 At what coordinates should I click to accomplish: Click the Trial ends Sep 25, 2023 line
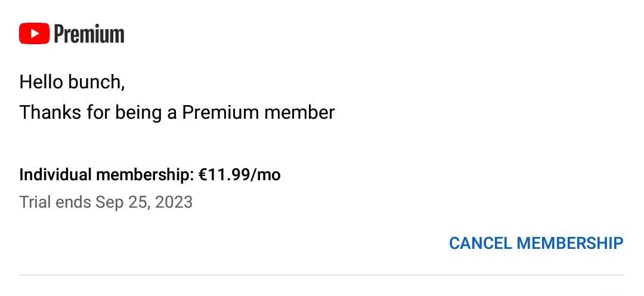[x=106, y=202]
